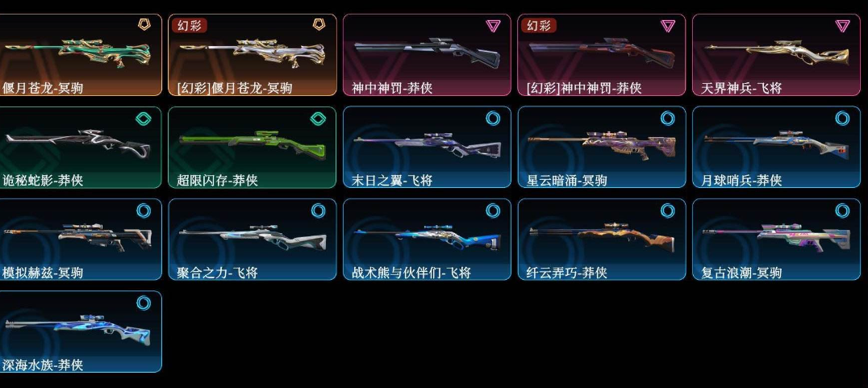Click the green diamond icon on 诡秘蛇影-莽侠 card

[144, 119]
